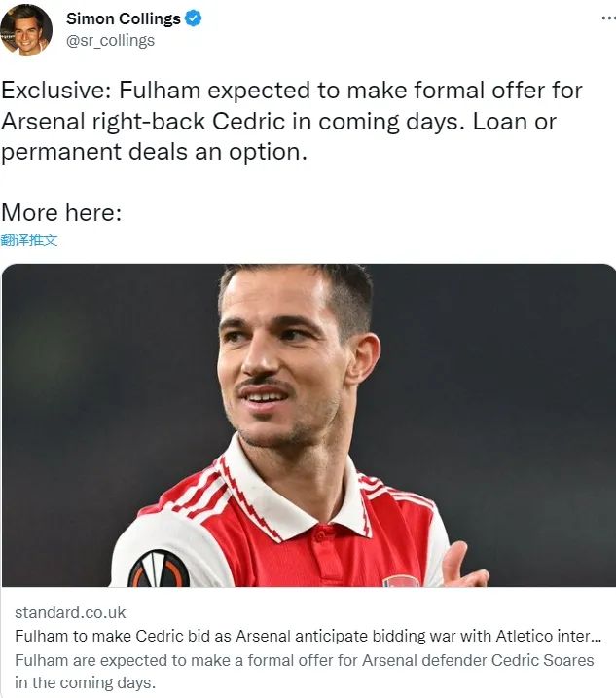The width and height of the screenshot is (616, 698).
Task: Click the 'More here:' text line
Action: pyautogui.click(x=61, y=213)
